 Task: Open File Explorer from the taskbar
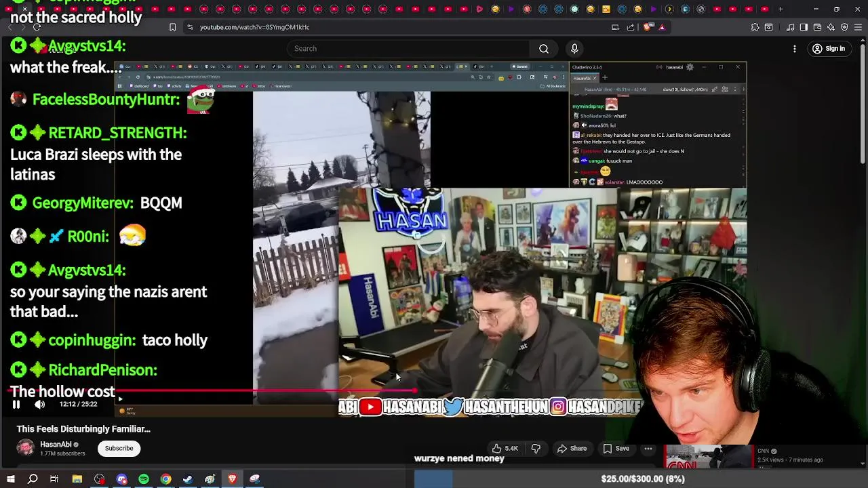coord(77,479)
